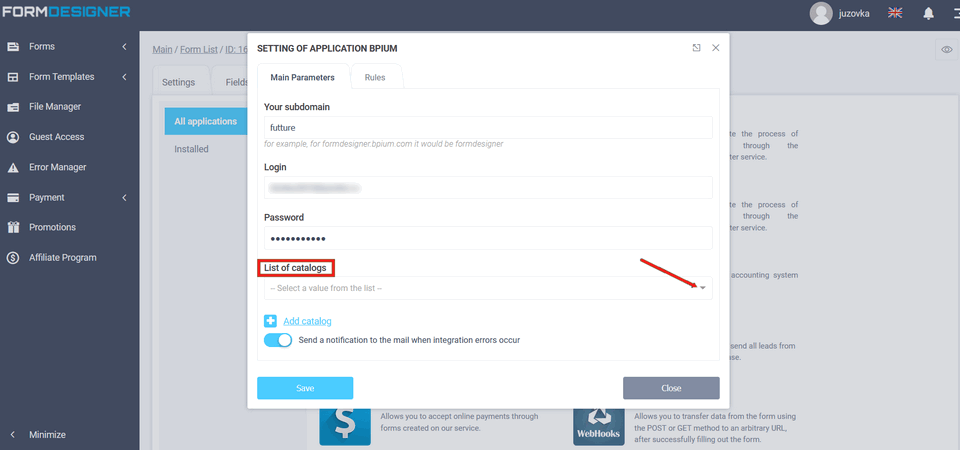The height and width of the screenshot is (450, 960).
Task: Go to Form List in the breadcrumb
Action: click(199, 50)
